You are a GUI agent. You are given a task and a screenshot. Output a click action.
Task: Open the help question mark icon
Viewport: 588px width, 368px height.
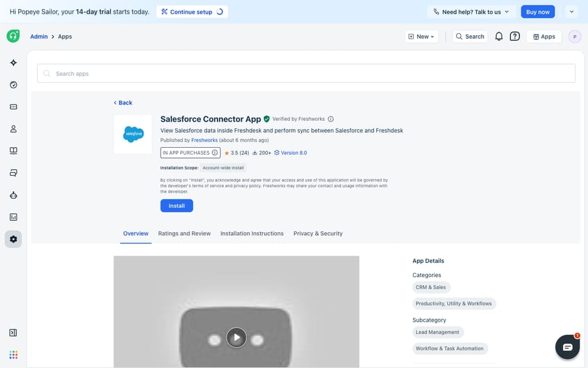pyautogui.click(x=515, y=37)
